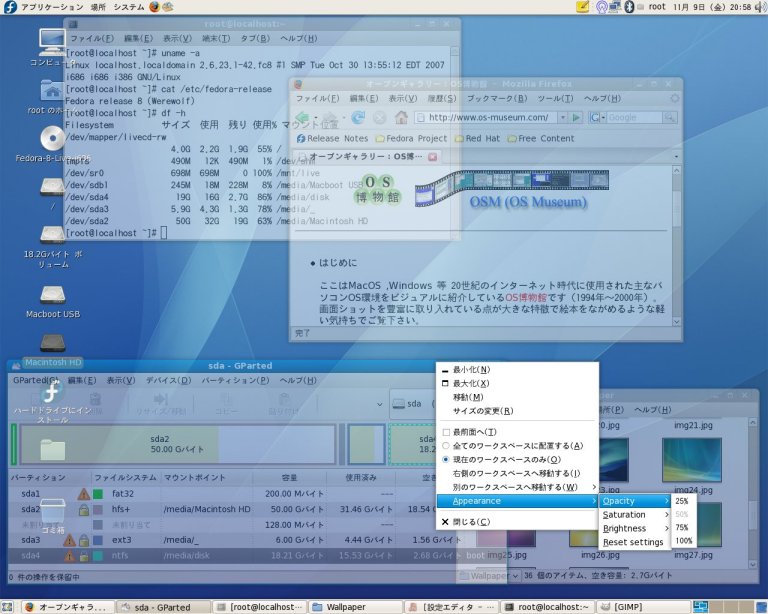Image resolution: width=768 pixels, height=614 pixels.
Task: Click Fedora logo on Applications menu
Action: coord(10,7)
